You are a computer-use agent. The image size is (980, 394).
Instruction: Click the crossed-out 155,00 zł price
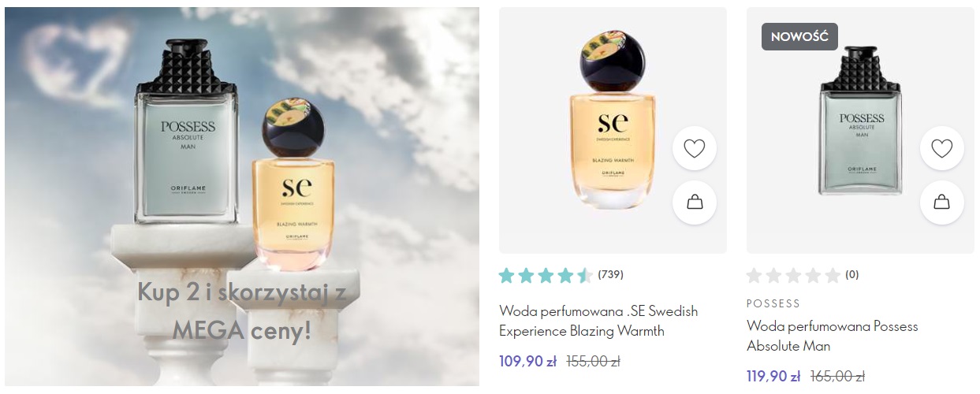594,362
